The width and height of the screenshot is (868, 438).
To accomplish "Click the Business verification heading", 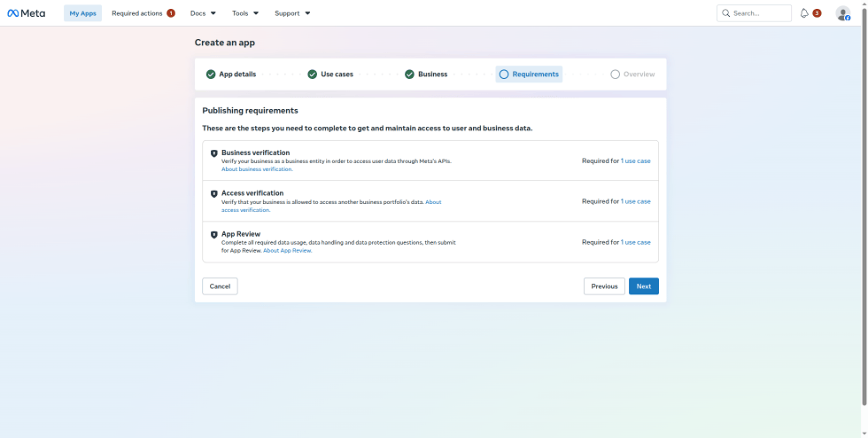I will coord(256,153).
